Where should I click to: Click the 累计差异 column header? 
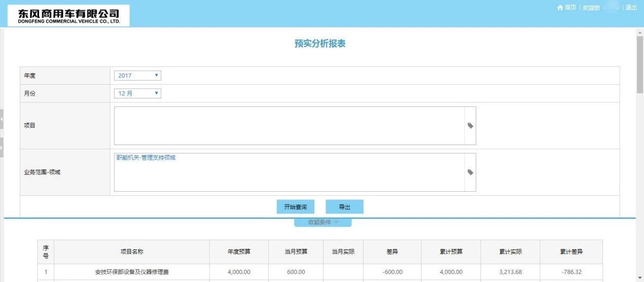[571, 252]
